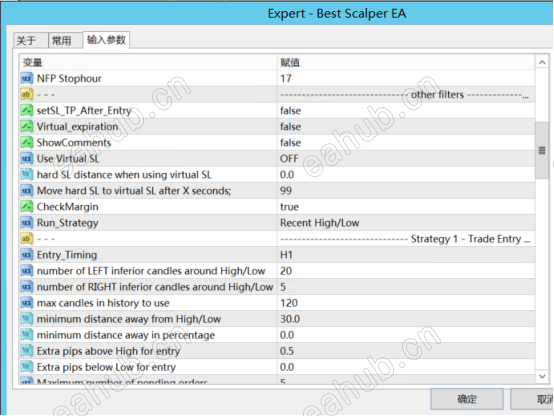This screenshot has height=416, width=554.
Task: Edit Extra pips above High value 0.5
Action: (x=406, y=351)
